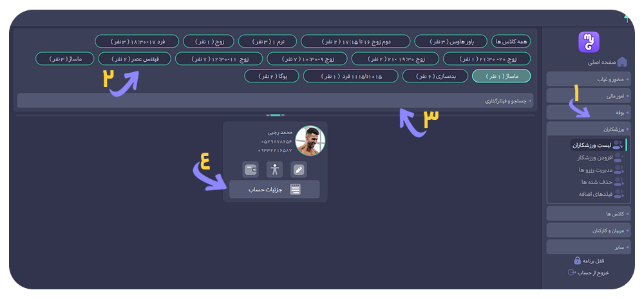Expand the کلاس ها sidebar section

click(x=588, y=213)
